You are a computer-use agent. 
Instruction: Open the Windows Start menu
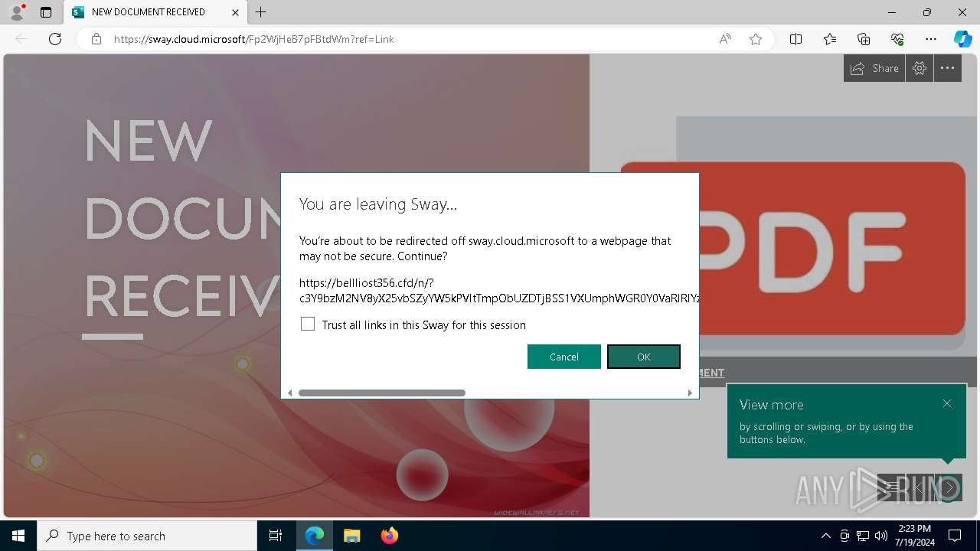point(18,536)
